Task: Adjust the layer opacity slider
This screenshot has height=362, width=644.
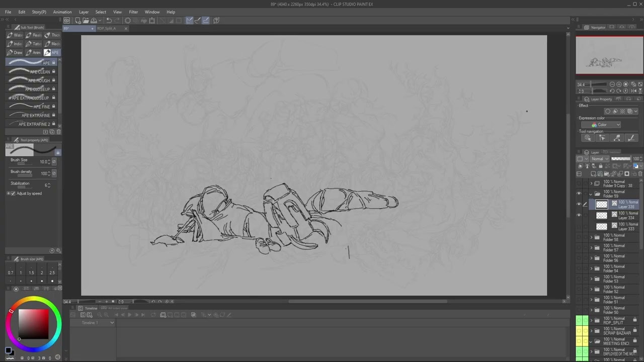Action: click(620, 159)
